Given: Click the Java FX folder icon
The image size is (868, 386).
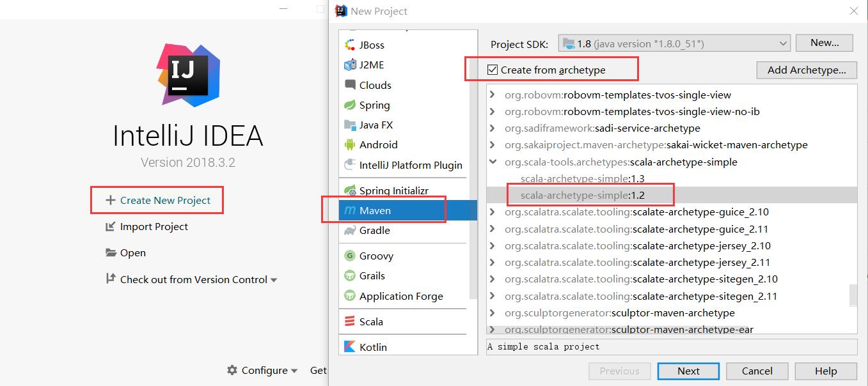Looking at the screenshot, I should (350, 125).
